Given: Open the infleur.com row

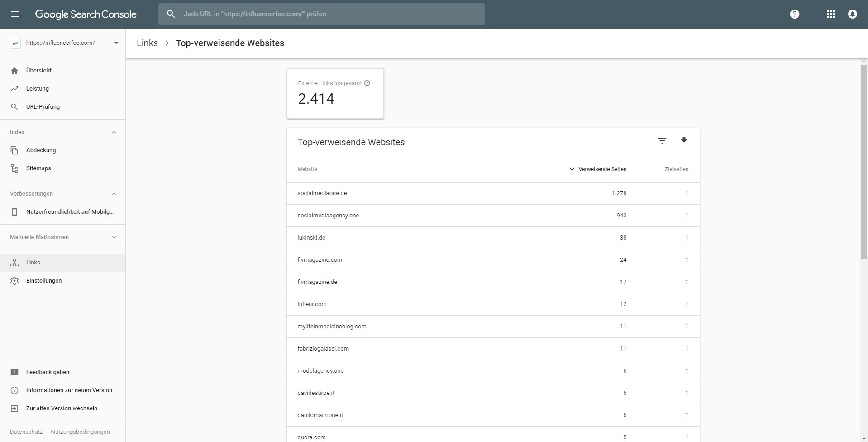Looking at the screenshot, I should coord(493,304).
